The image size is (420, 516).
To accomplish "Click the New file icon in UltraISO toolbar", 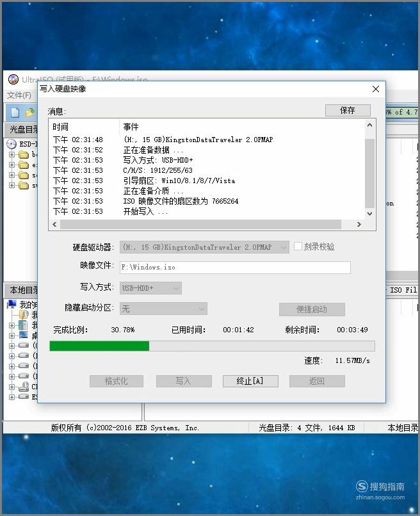I will click(x=15, y=113).
